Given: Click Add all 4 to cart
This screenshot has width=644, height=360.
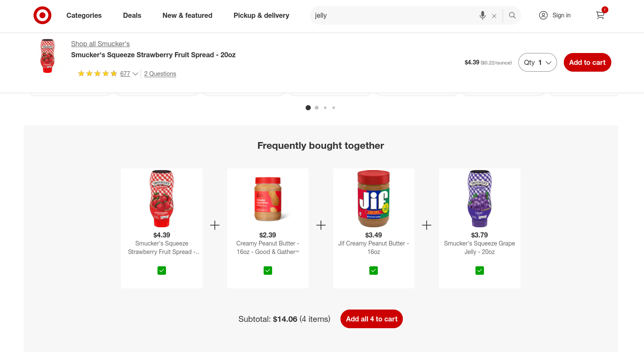Looking at the screenshot, I should pos(371,319).
